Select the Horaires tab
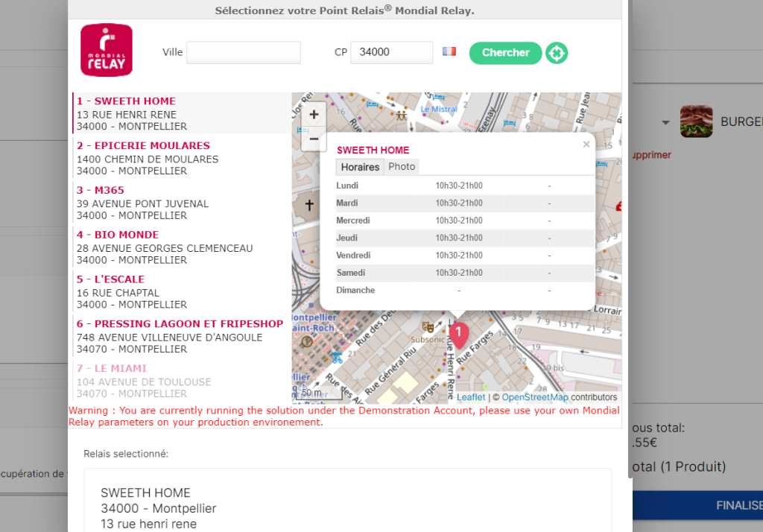The height and width of the screenshot is (532, 763). click(360, 167)
